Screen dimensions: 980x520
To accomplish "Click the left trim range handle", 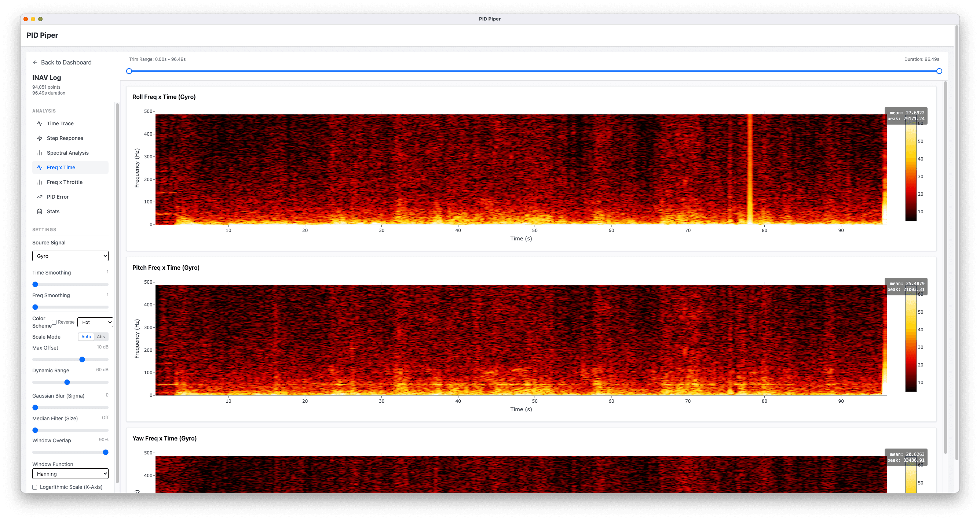I will pos(129,71).
